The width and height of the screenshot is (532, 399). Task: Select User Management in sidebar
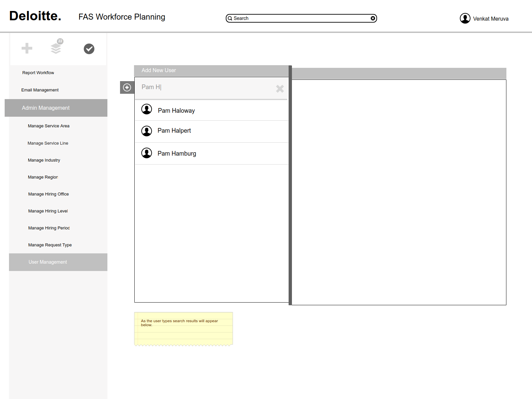point(58,262)
